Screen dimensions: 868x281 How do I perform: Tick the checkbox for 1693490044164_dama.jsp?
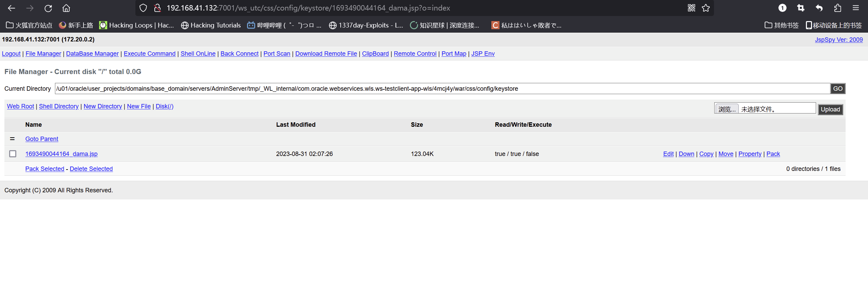click(x=13, y=154)
